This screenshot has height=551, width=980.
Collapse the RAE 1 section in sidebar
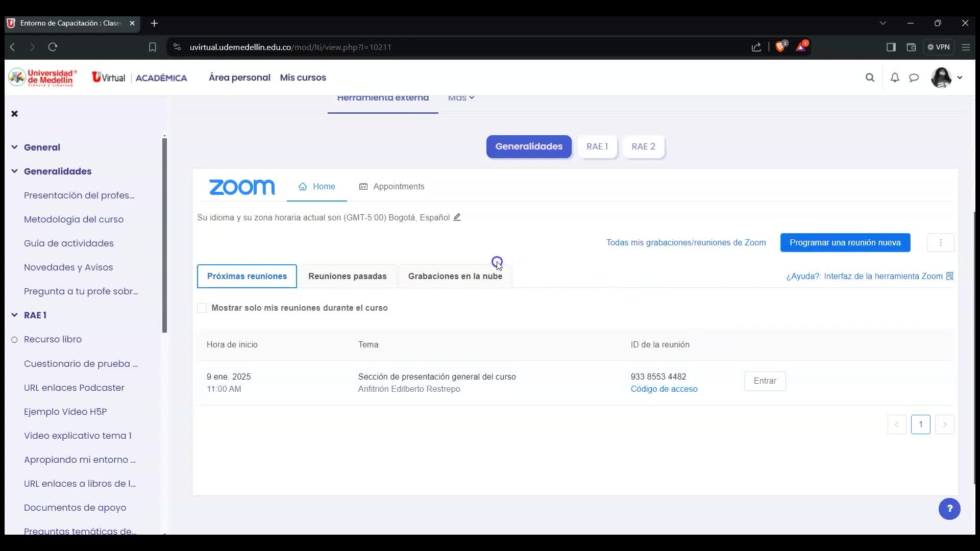pyautogui.click(x=14, y=315)
